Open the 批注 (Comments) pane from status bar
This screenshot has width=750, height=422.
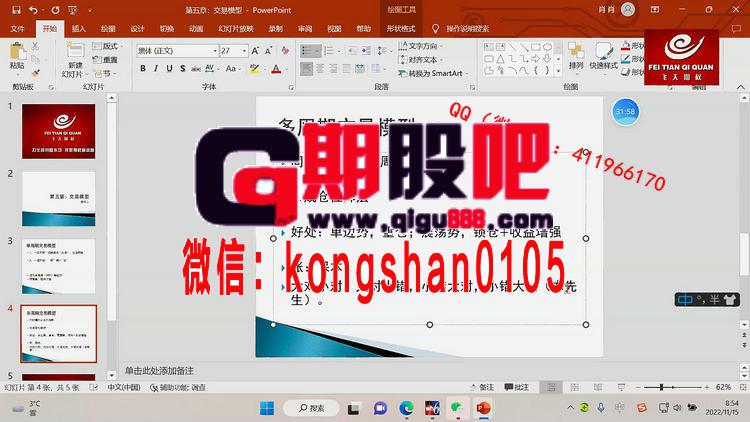(x=517, y=387)
